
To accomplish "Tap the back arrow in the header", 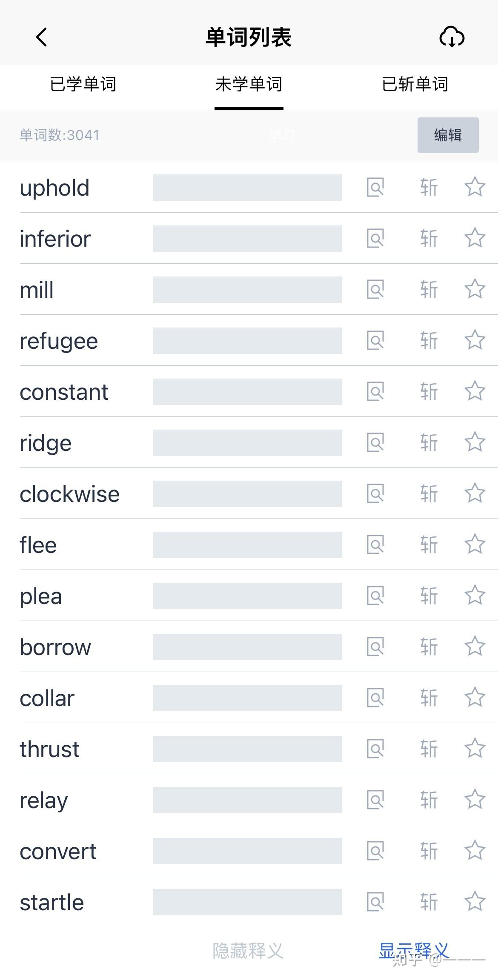I will [41, 37].
